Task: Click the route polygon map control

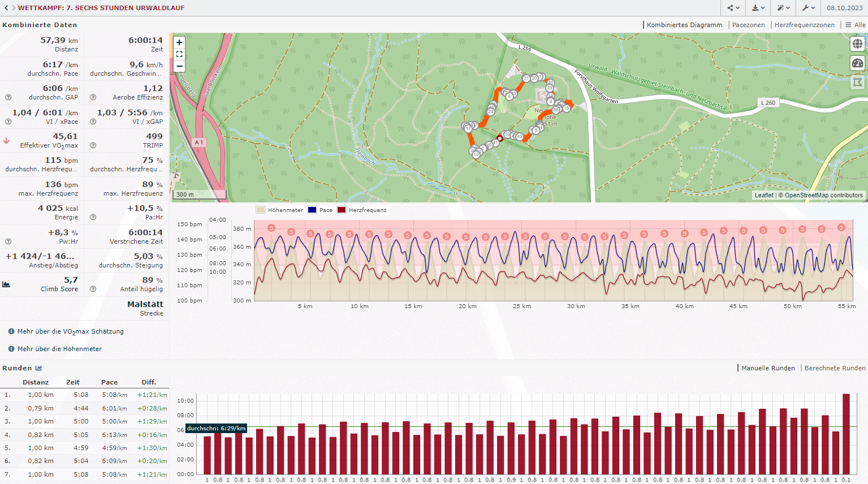Action: [857, 83]
